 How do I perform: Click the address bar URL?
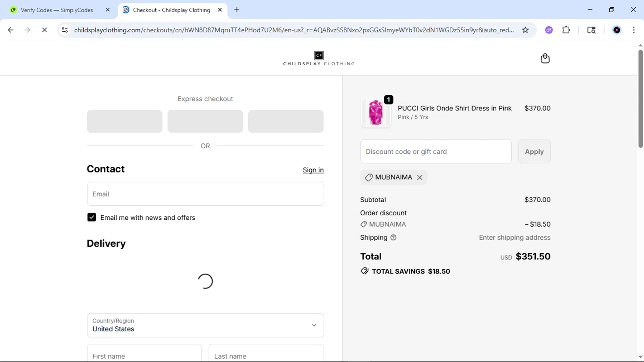point(294,30)
